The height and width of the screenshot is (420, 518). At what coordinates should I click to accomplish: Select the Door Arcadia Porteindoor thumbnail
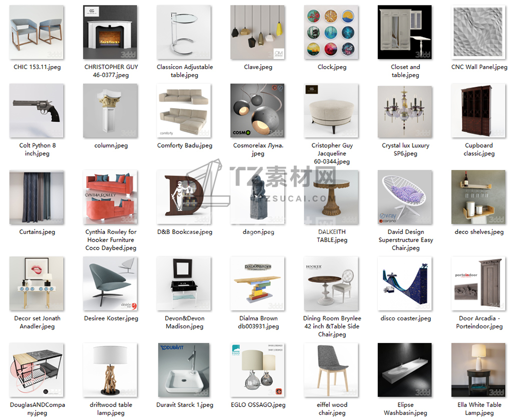pos(478,284)
